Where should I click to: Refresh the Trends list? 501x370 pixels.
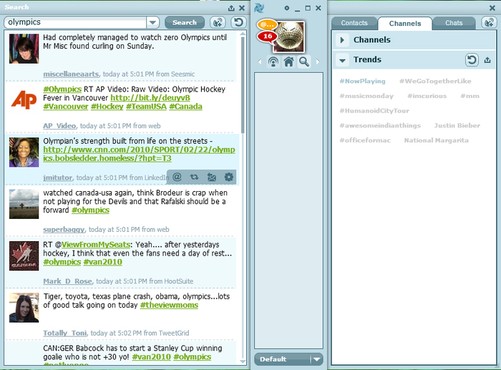472,60
